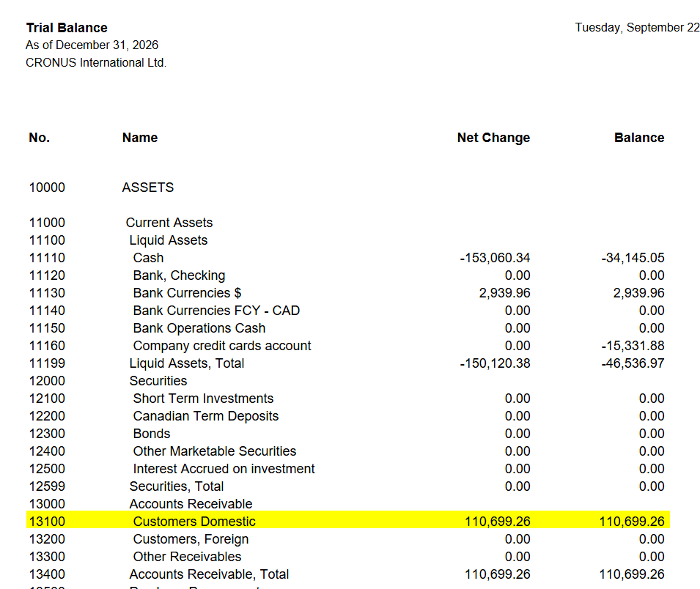The height and width of the screenshot is (589, 700).
Task: Select the highlighted Customers Domestic row
Action: tap(347, 521)
